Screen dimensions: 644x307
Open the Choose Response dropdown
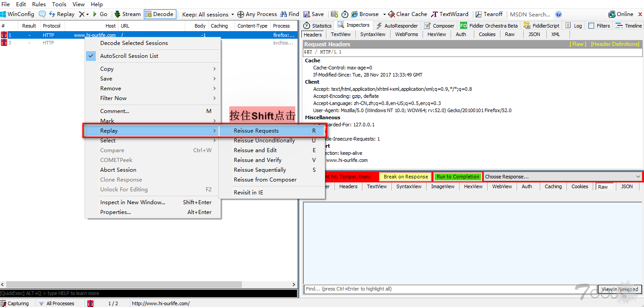point(562,177)
